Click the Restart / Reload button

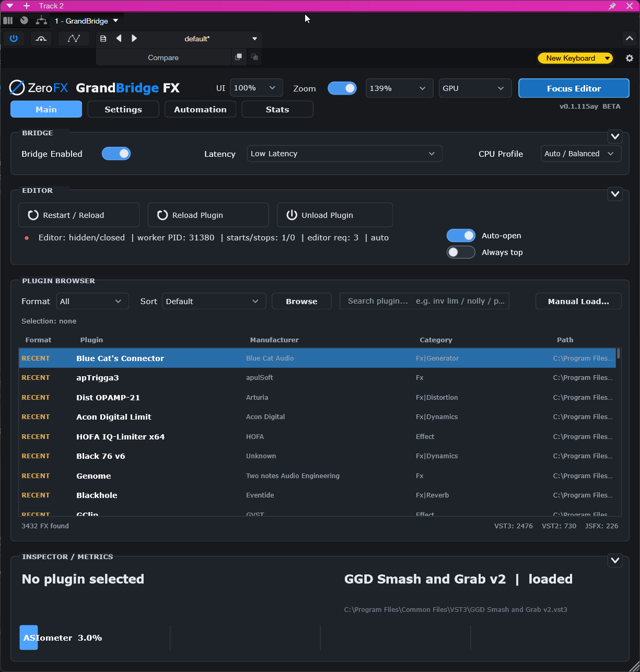[79, 215]
